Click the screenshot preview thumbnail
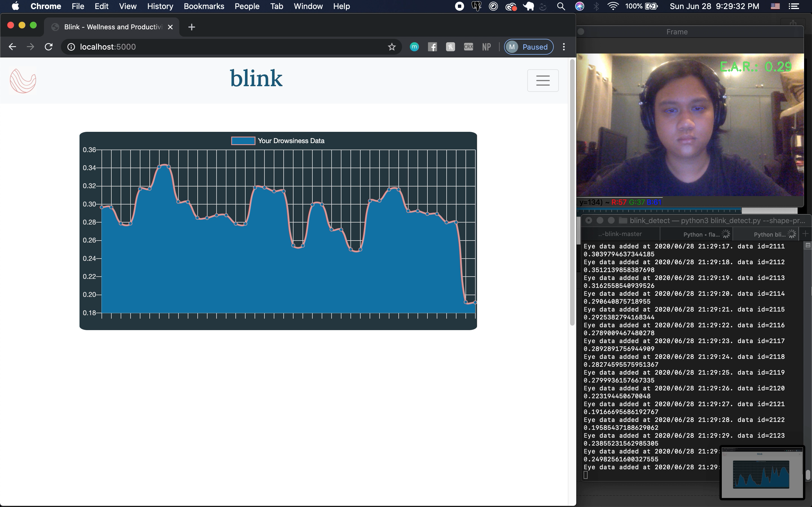The image size is (812, 507). click(x=762, y=472)
